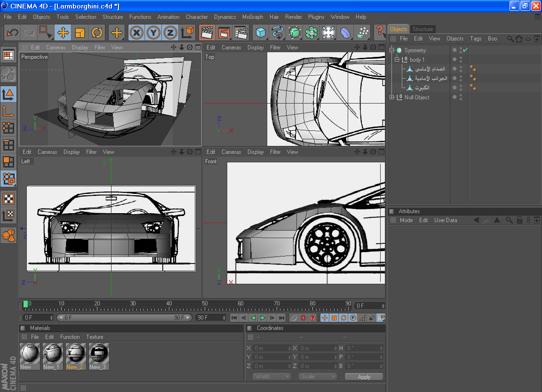The height and width of the screenshot is (392, 542).
Task: Open the Scale dropdown in Coordinates panel
Action: [x=318, y=376]
